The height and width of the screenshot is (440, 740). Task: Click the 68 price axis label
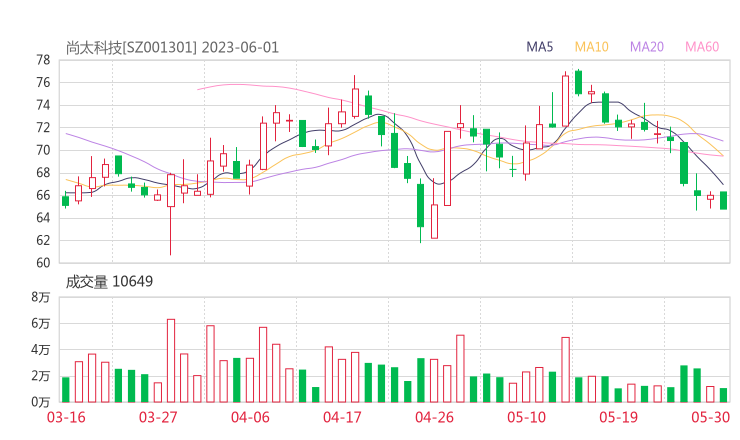(43, 173)
